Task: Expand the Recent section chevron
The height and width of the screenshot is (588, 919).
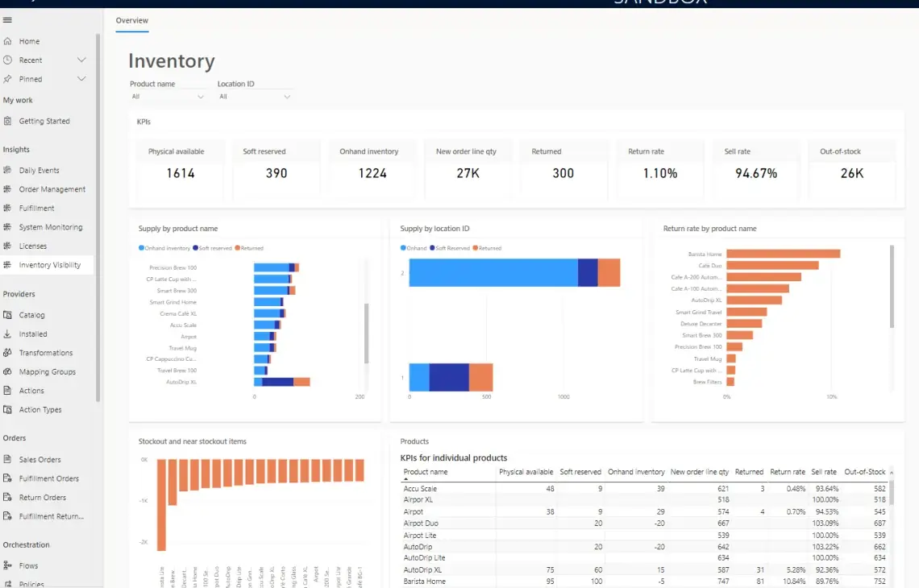Action: coord(81,60)
